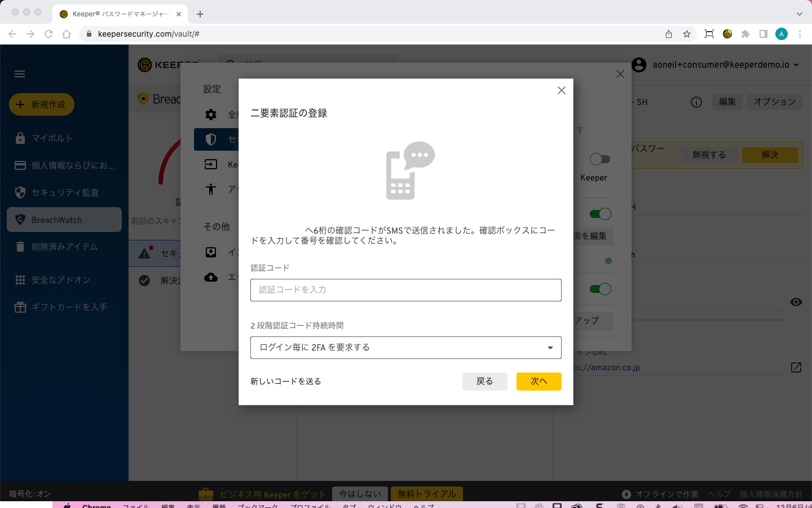Open the 2FA code duration dropdown
Image resolution: width=812 pixels, height=508 pixels.
pos(405,348)
